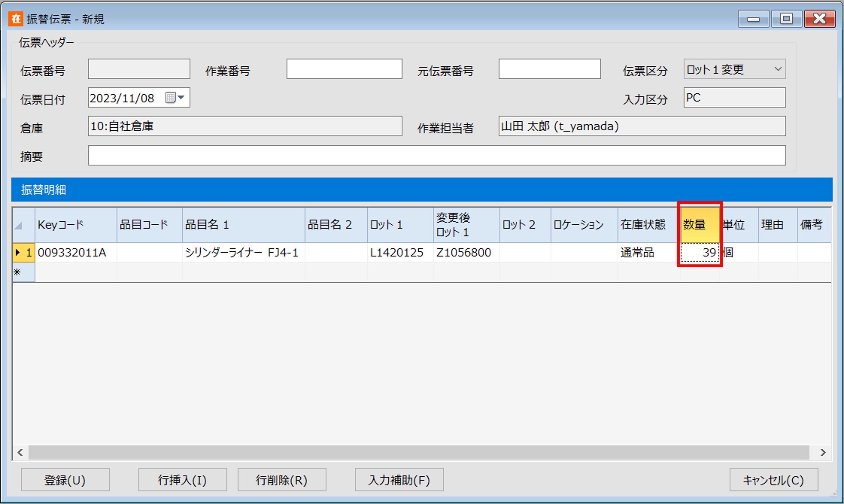Click the empty 品目コード cell in row 1
844x504 pixels.
149,252
